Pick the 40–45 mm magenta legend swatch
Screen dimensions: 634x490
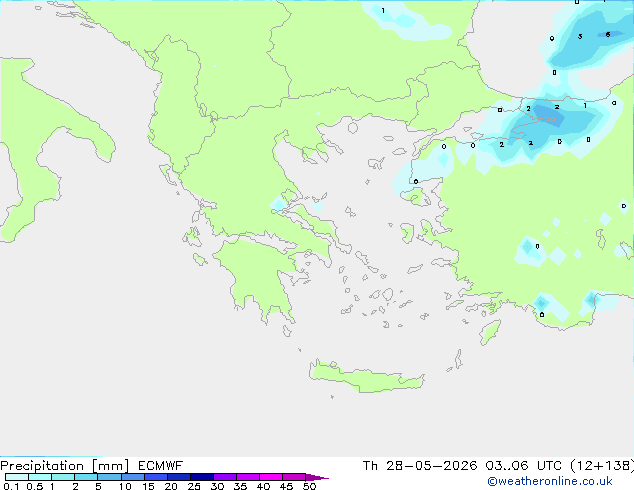coord(271,477)
